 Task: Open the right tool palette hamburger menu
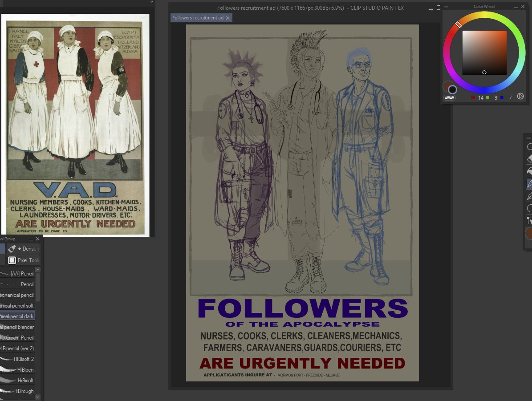point(528,137)
